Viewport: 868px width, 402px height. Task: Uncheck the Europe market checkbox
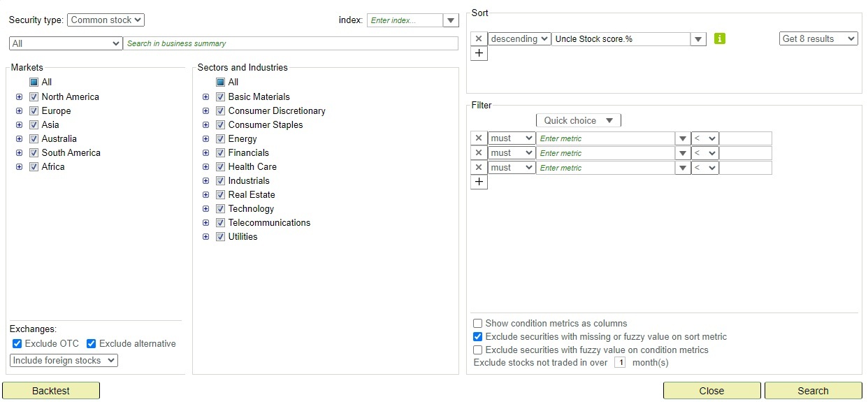pyautogui.click(x=34, y=110)
